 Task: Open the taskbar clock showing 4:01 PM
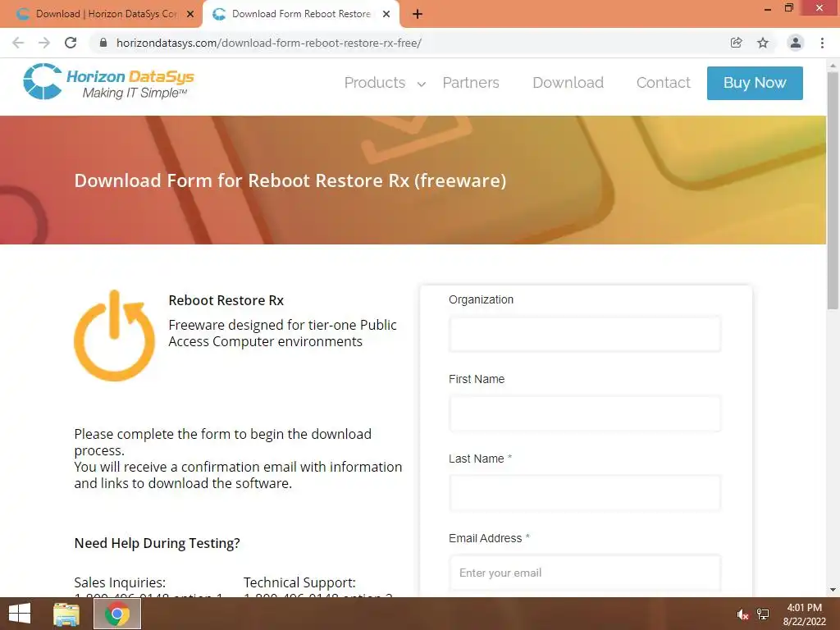pos(804,614)
